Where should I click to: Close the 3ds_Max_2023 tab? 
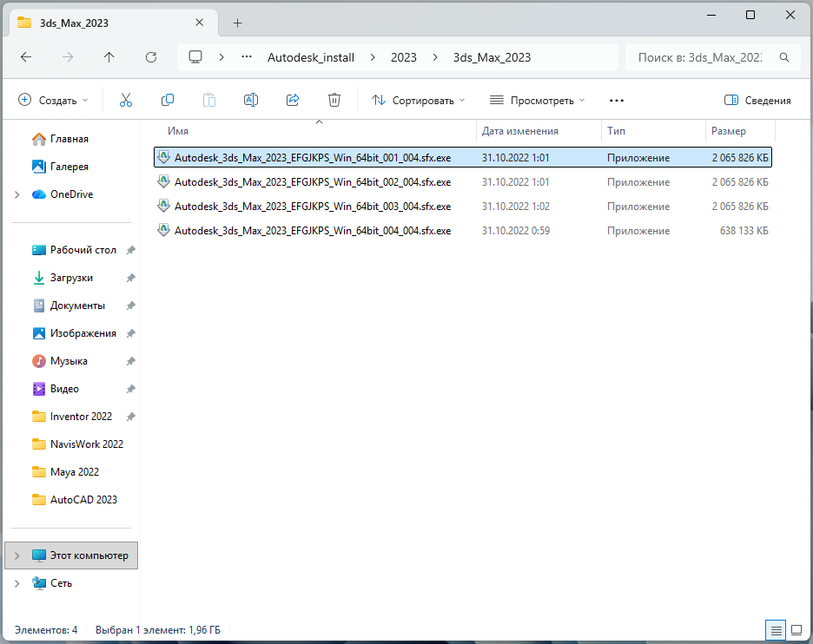point(199,23)
